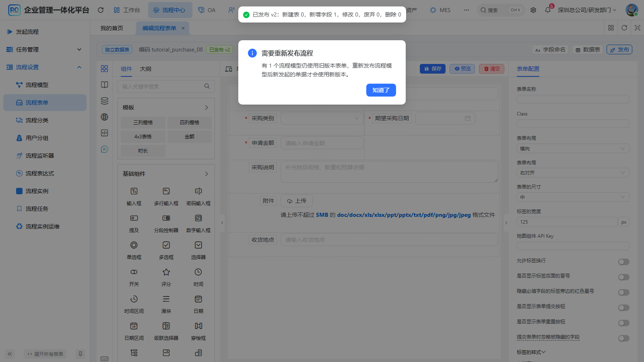
Task: Open the MES top menu
Action: point(440,10)
